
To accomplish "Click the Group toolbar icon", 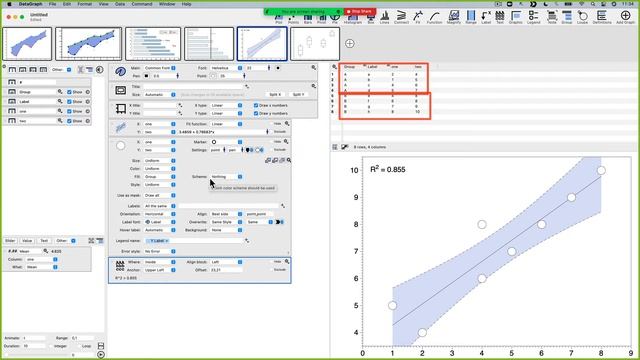I will point(567,17).
